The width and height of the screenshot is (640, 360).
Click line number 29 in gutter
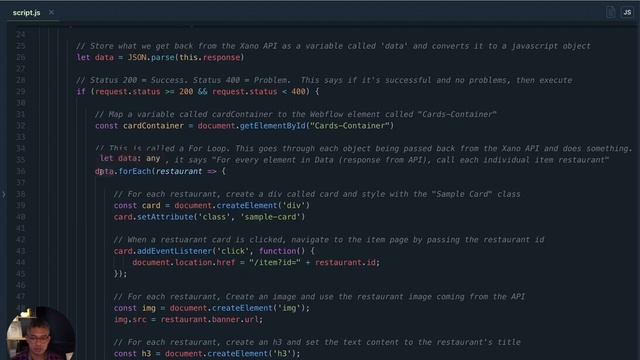(21, 92)
